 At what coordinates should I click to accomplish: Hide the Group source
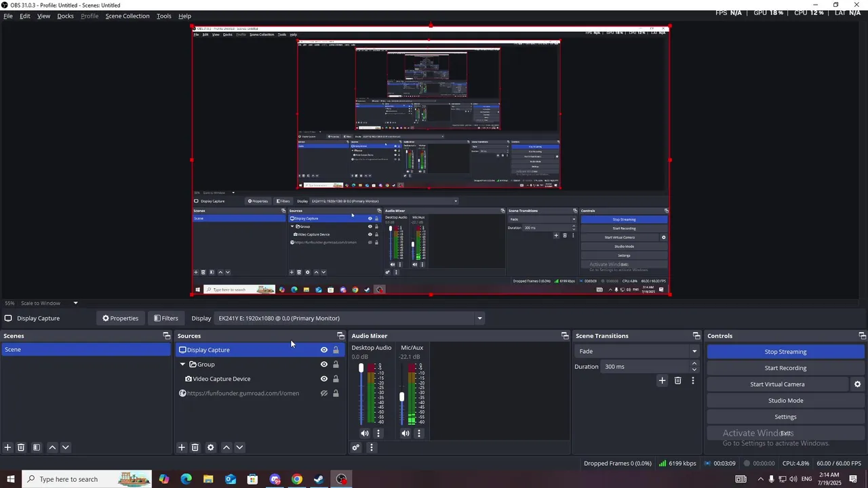[324, 364]
